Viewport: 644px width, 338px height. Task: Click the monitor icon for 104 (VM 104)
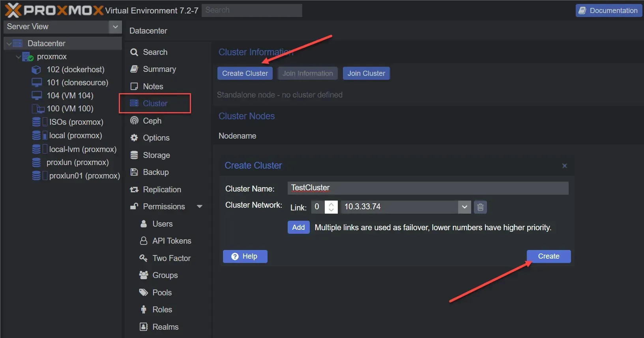coord(37,96)
